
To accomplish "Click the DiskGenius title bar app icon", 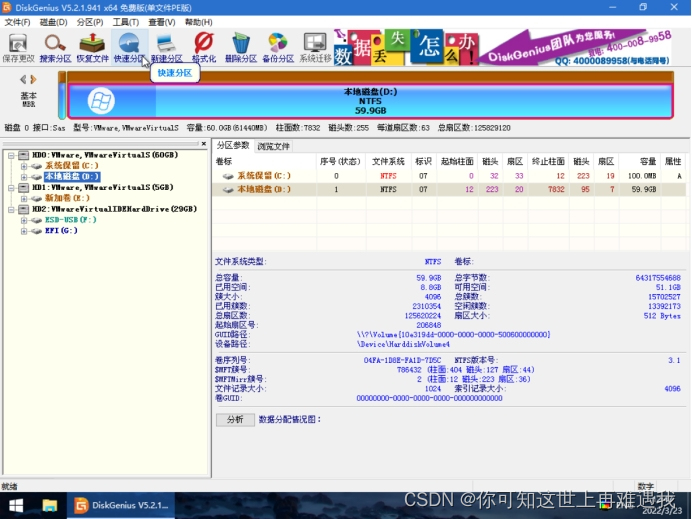I will point(7,8).
